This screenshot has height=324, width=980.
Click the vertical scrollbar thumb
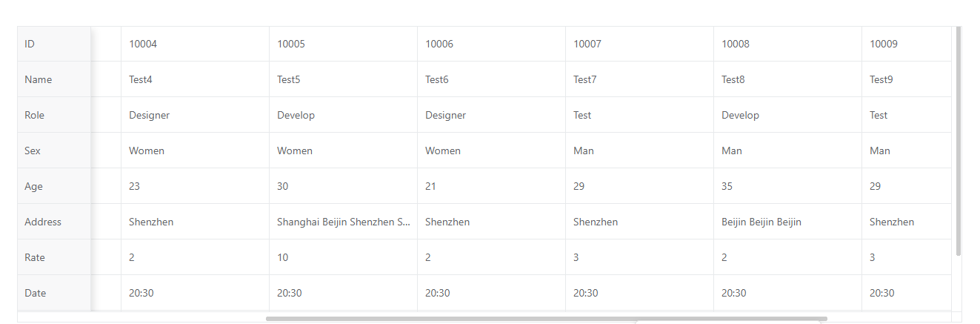[959, 141]
